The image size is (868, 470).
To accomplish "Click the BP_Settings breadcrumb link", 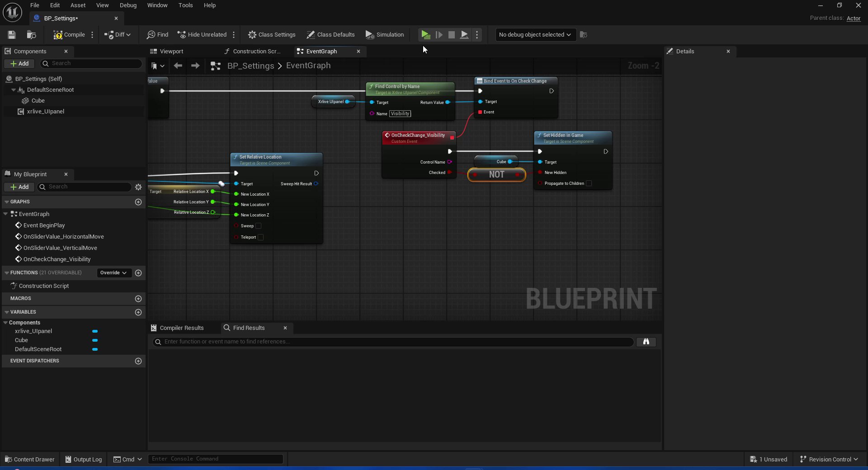I will (250, 66).
